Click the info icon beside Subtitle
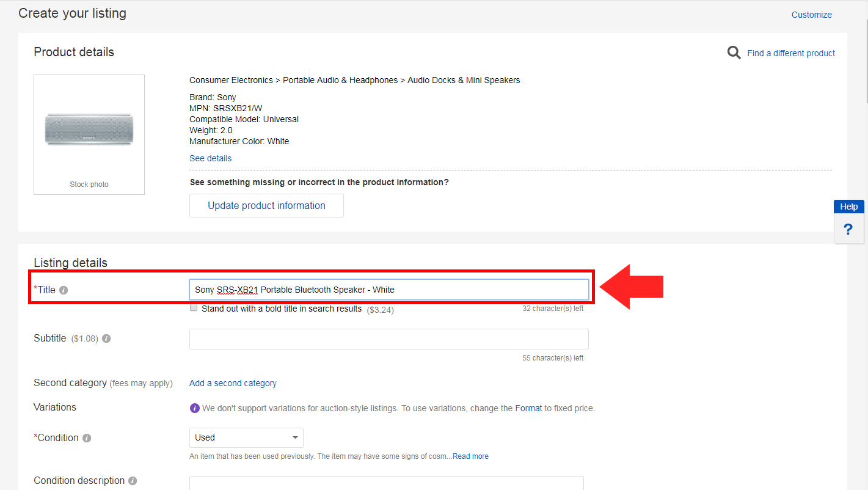Viewport: 868px width, 490px height. [106, 338]
